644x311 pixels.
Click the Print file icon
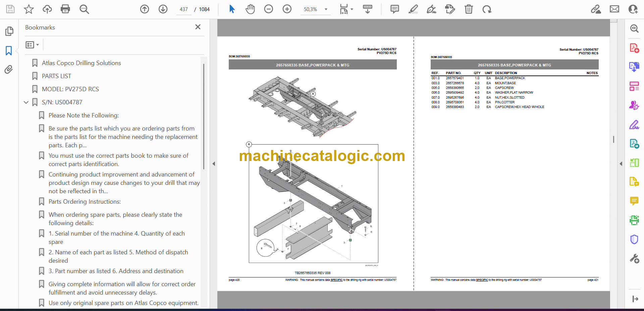(x=65, y=9)
